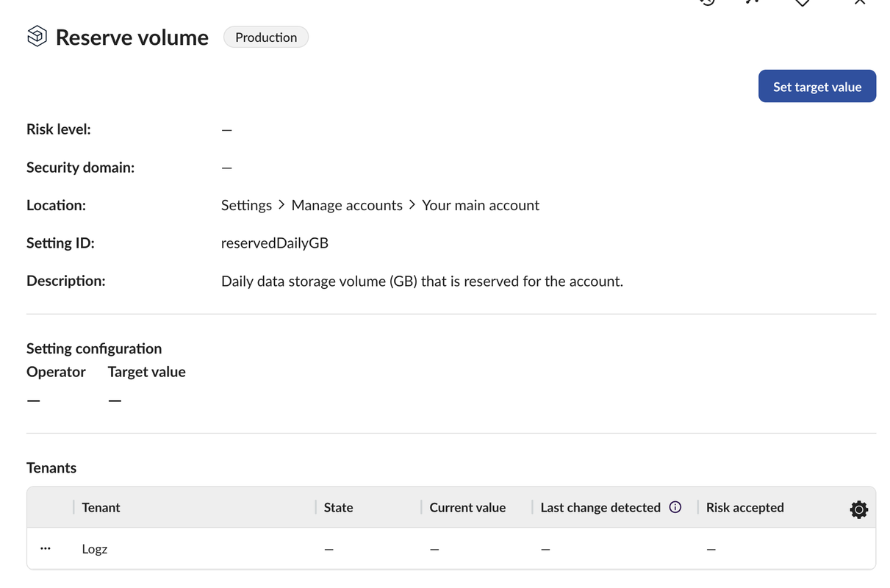890x588 pixels.
Task: Click the Set target value button
Action: pyautogui.click(x=817, y=87)
